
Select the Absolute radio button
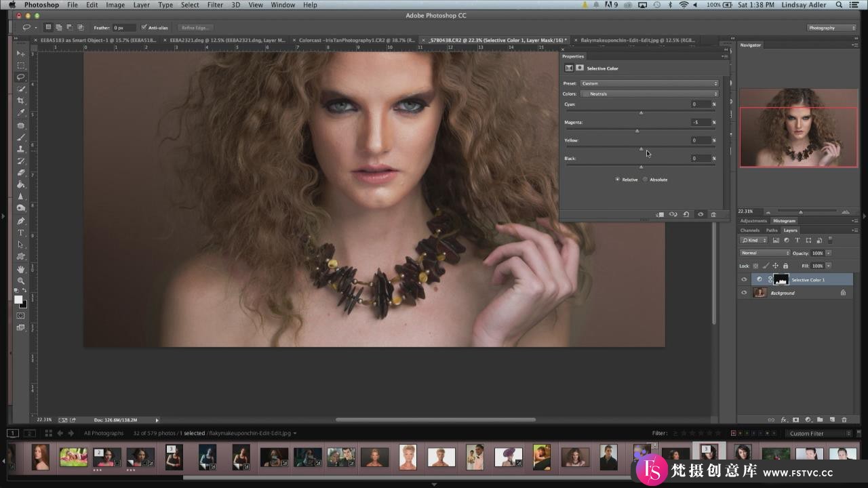pos(645,180)
